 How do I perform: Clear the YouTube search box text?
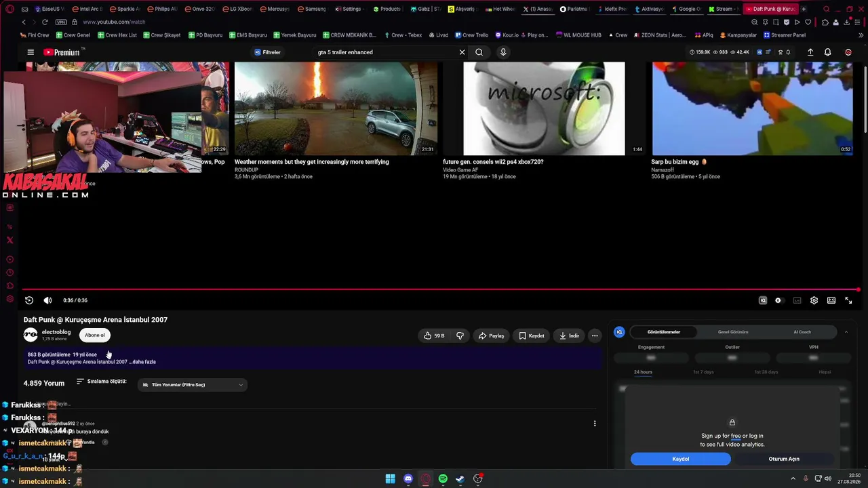tap(462, 52)
